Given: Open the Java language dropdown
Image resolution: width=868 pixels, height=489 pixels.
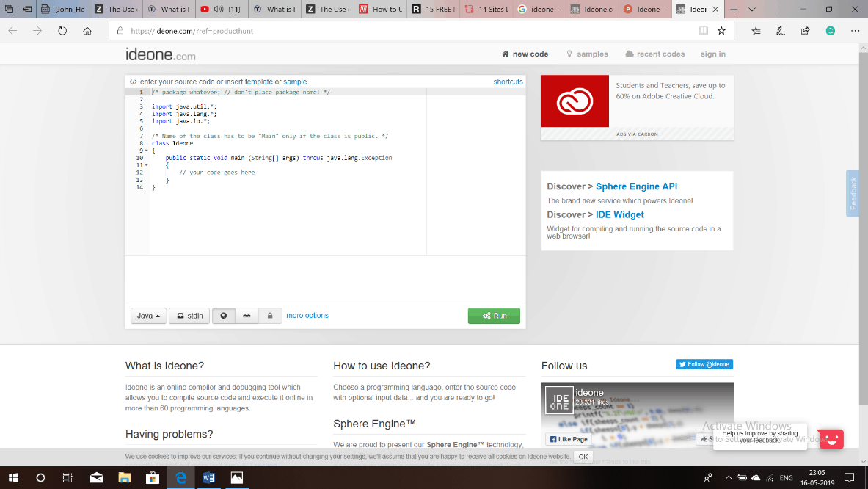Looking at the screenshot, I should [148, 316].
